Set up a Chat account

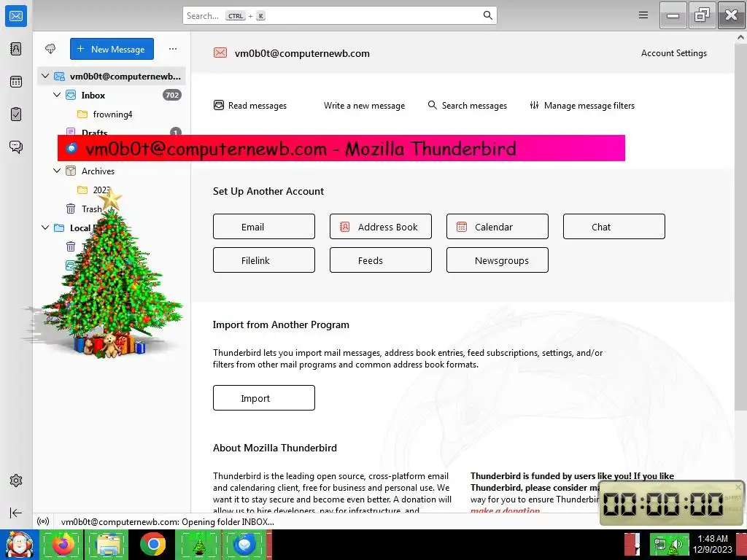[x=614, y=227]
